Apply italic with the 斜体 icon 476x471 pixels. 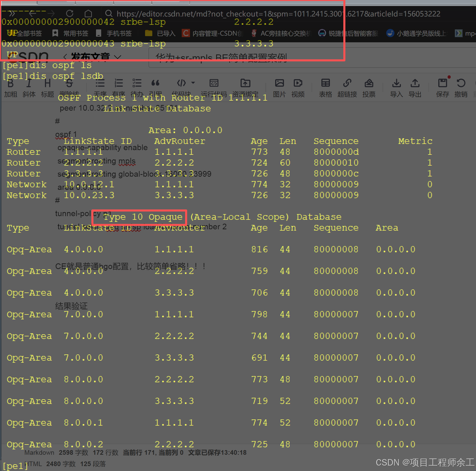[29, 88]
